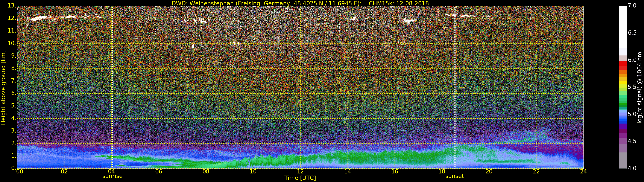Click the sunrise label below the time axis
This screenshot has height=182, width=644.
pos(112,176)
